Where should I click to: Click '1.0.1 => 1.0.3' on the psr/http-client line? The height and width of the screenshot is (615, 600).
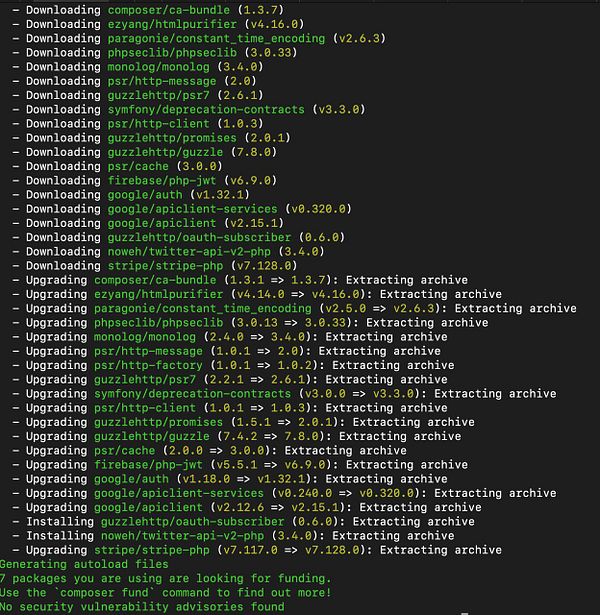point(258,408)
